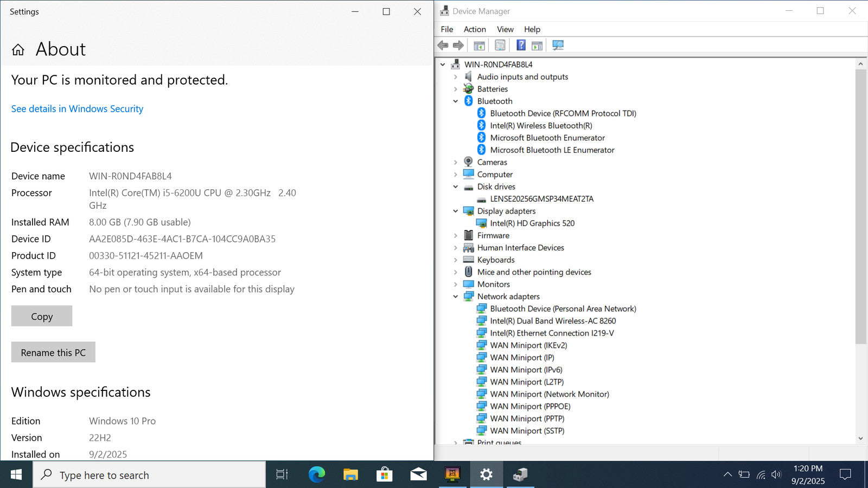Click the Copy device specifications button
The width and height of the screenshot is (868, 488).
(x=42, y=316)
